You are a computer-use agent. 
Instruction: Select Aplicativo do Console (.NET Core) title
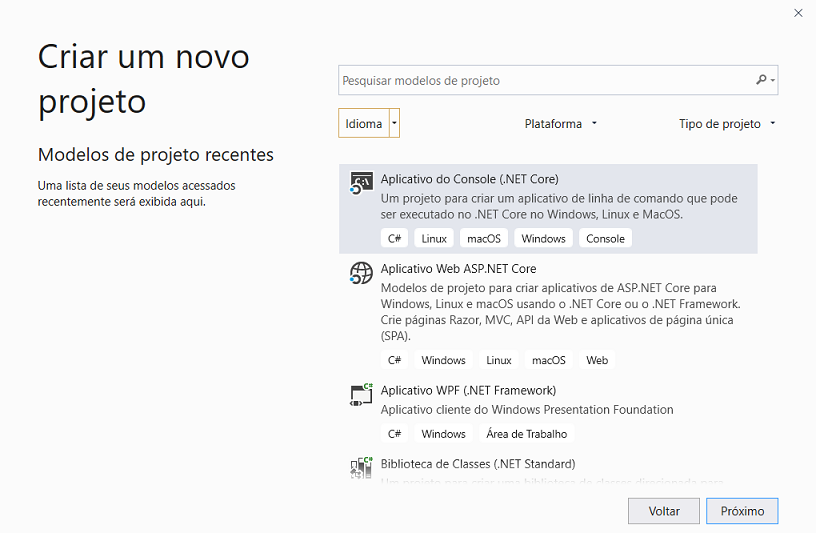(x=469, y=179)
